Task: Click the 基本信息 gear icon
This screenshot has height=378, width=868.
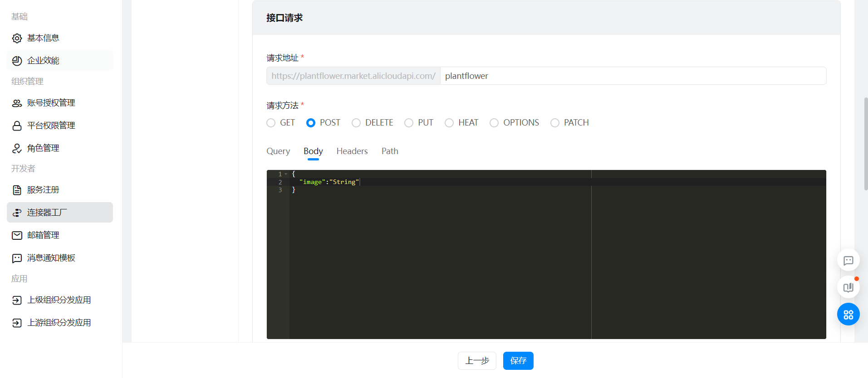Action: pos(17,38)
